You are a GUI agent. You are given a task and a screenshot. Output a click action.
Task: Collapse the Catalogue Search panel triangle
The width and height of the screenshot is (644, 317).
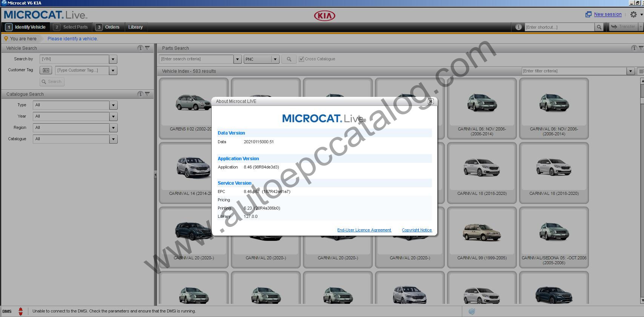148,94
